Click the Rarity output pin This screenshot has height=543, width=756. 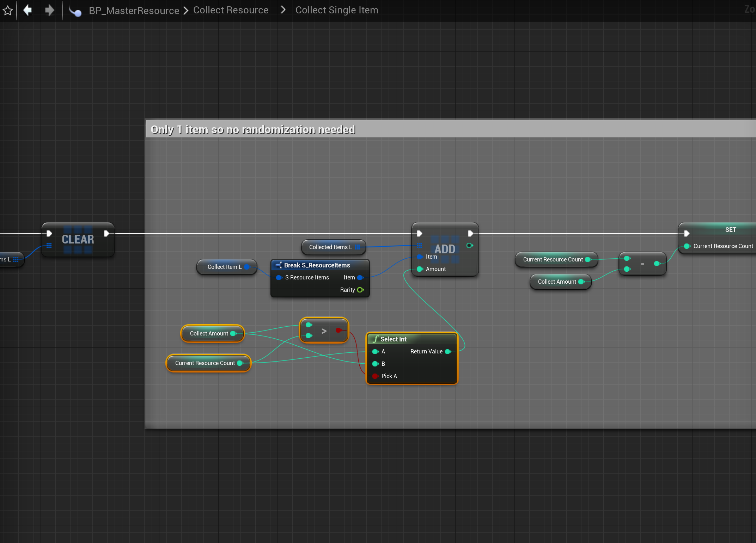tap(360, 290)
